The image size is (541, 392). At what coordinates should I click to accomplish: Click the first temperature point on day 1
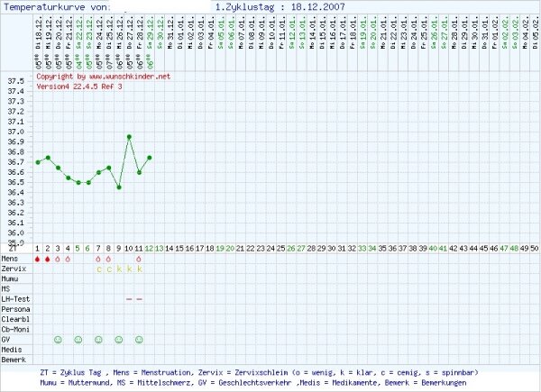click(x=38, y=162)
